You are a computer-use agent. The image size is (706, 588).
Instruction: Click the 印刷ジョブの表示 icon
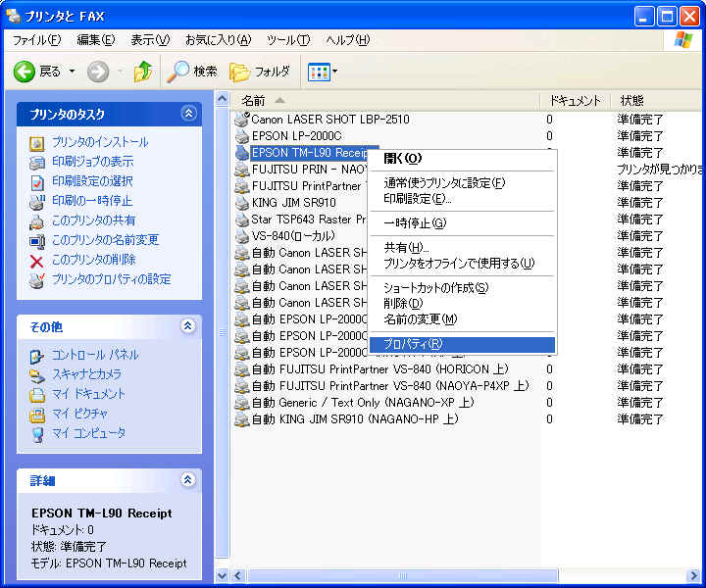point(37,163)
